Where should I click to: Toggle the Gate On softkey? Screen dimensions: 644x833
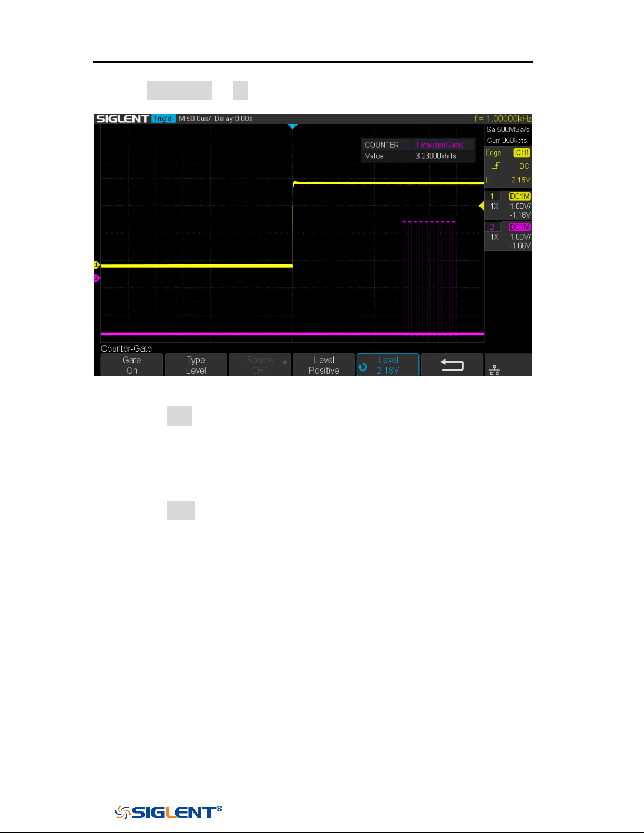coord(131,365)
